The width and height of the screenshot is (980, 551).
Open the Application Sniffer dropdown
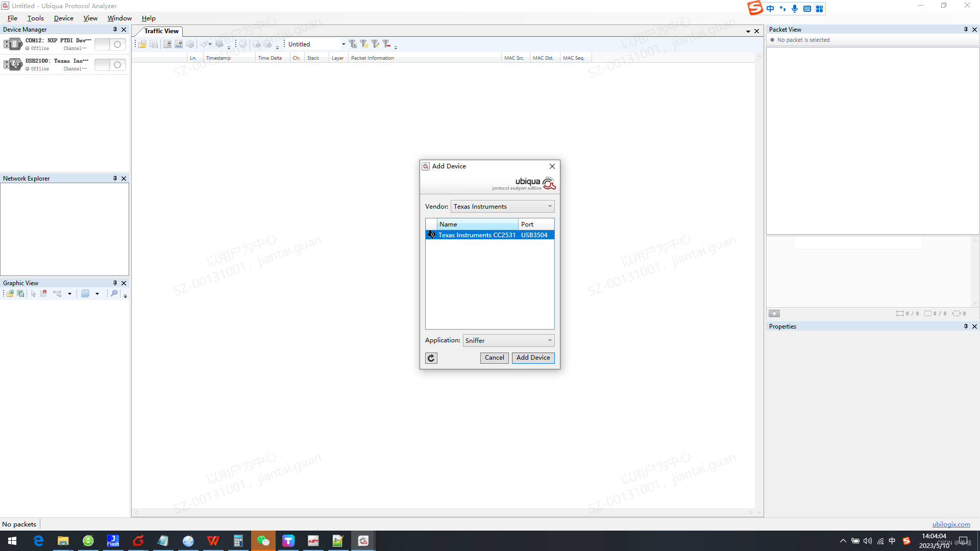508,340
